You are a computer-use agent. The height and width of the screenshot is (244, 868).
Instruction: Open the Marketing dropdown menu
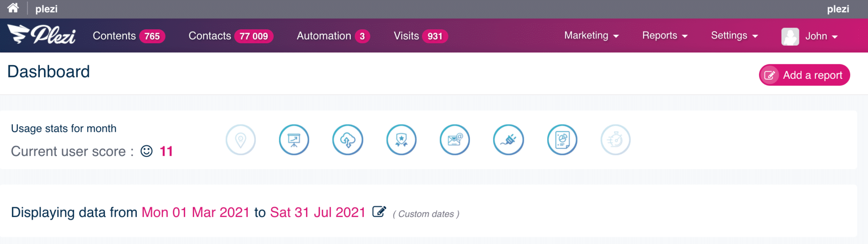[x=591, y=36]
